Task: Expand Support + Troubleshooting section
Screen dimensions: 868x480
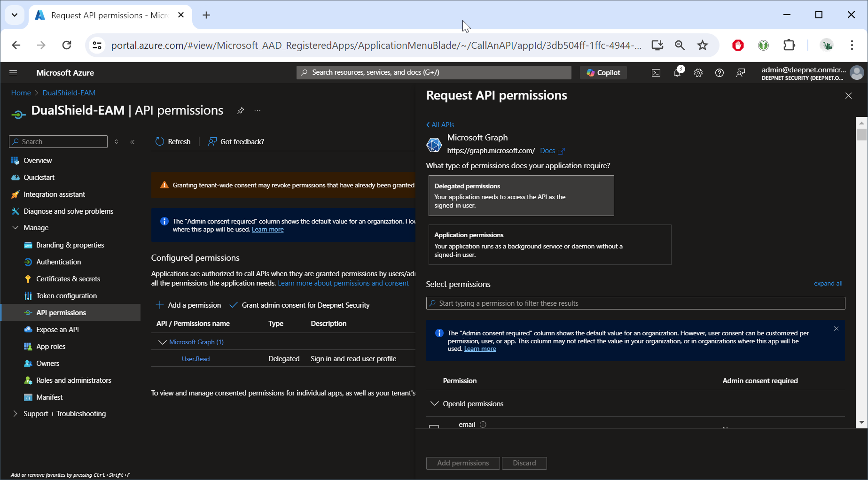Action: pos(15,414)
